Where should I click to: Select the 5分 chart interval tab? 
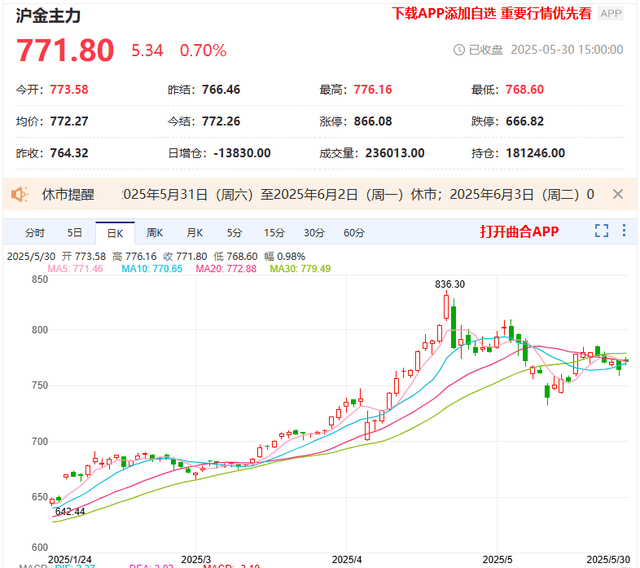click(235, 233)
